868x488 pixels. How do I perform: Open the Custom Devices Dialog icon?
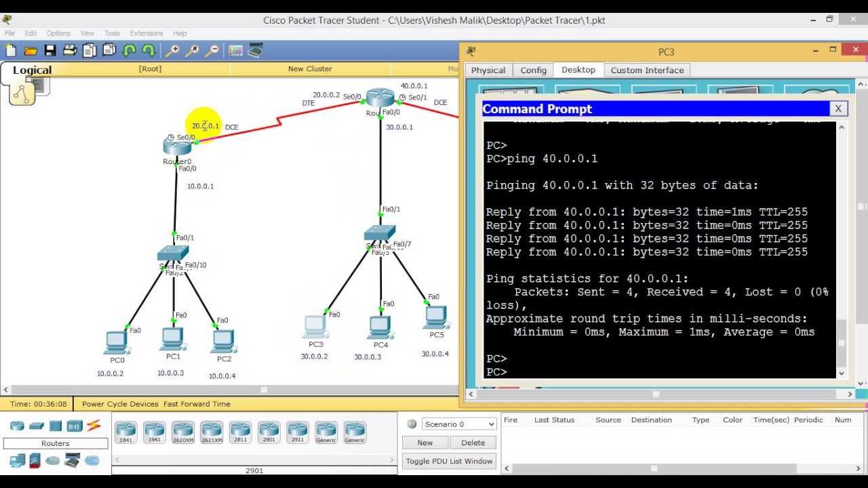click(256, 50)
